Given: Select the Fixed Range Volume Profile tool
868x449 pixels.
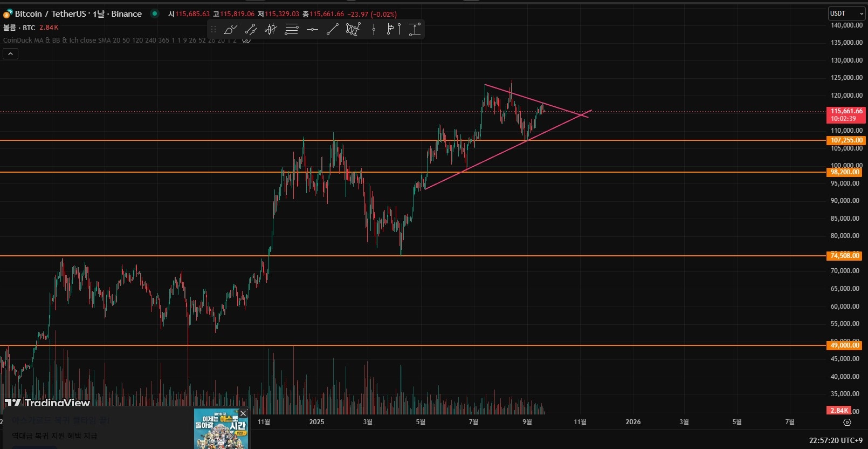Looking at the screenshot, I should tap(394, 30).
